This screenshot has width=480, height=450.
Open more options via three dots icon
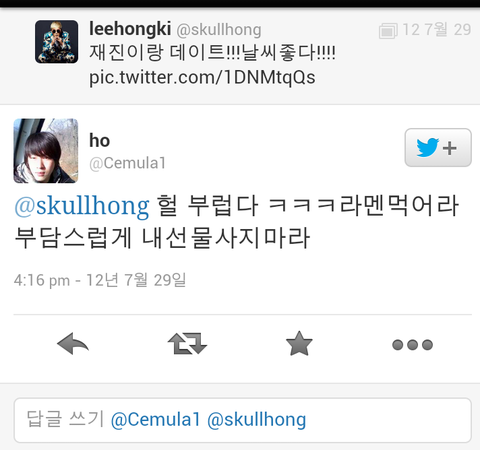412,345
